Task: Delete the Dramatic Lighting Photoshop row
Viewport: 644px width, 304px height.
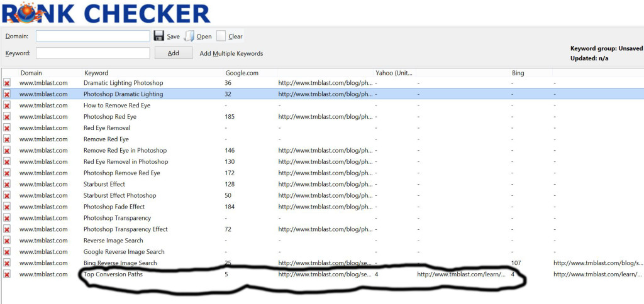Action: click(x=6, y=84)
